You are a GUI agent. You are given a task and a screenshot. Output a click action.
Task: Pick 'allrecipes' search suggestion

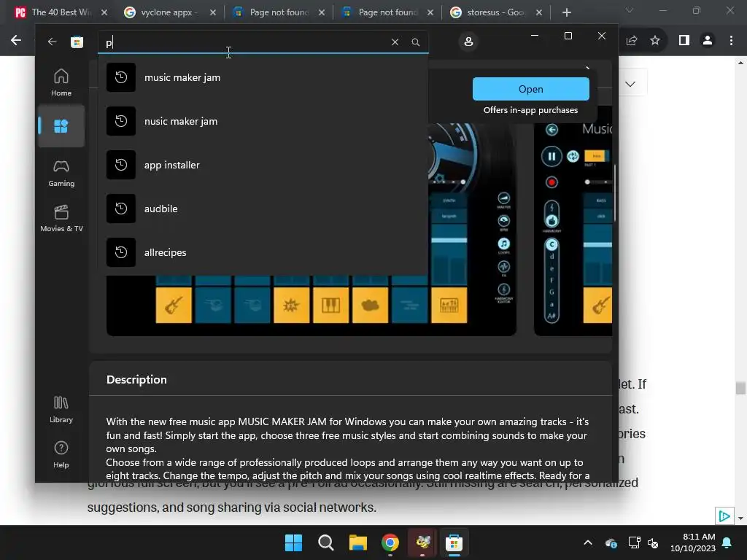coord(263,252)
